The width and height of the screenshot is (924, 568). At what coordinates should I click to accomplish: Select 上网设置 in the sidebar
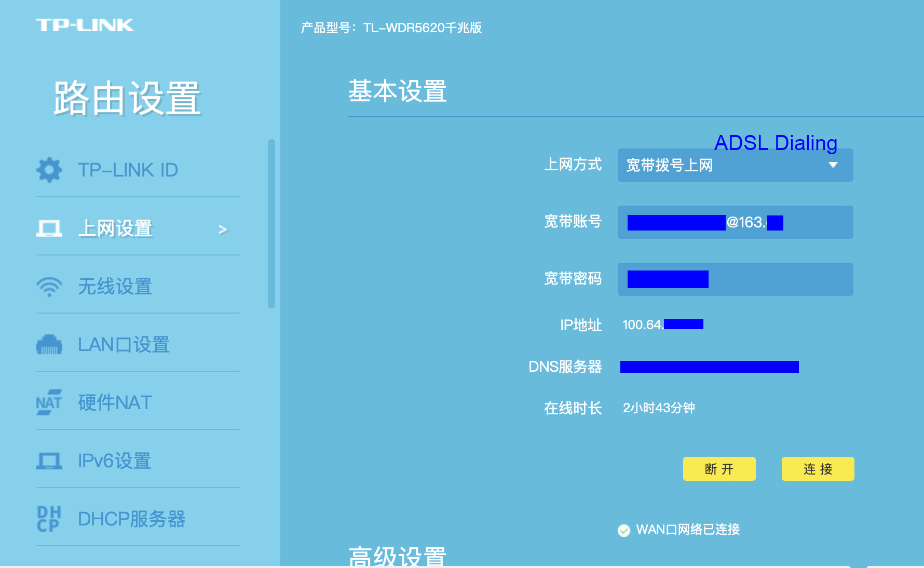pos(138,228)
